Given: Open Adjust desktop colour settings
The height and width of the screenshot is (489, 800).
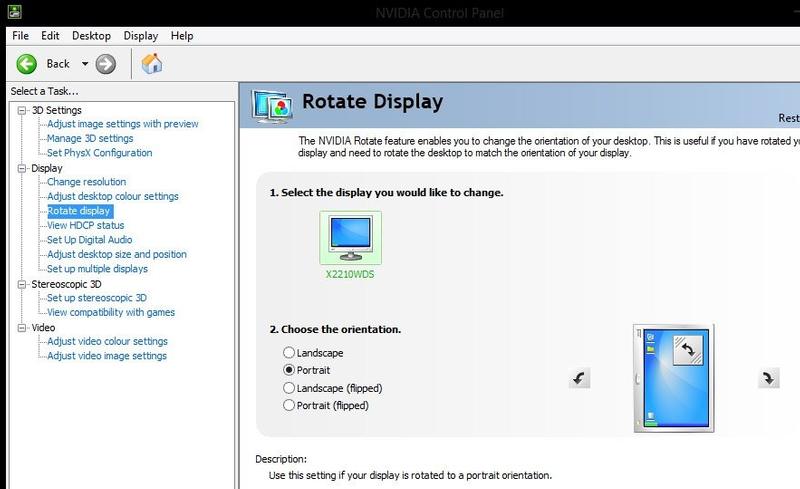Looking at the screenshot, I should pos(113,197).
